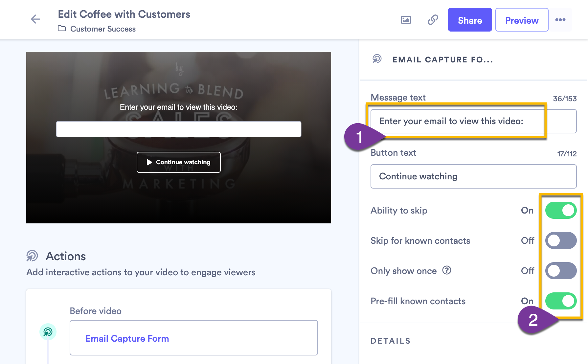Disable Pre-fill known contacts
Viewport: 588px width, 364px height.
coord(561,301)
